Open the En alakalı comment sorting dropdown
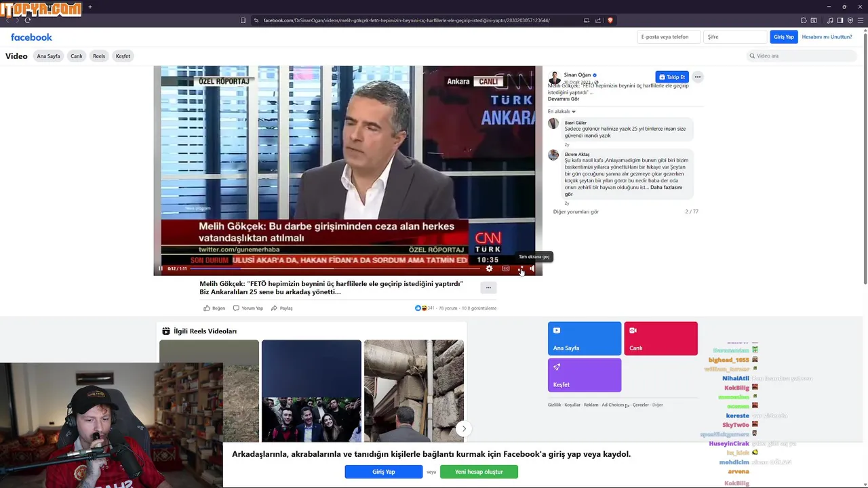The width and height of the screenshot is (868, 488). [561, 111]
